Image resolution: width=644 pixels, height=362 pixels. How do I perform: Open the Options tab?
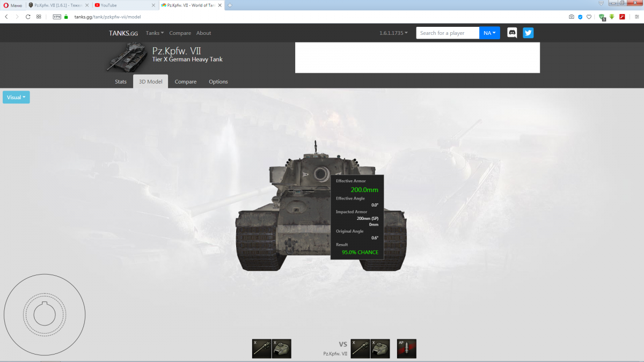218,82
